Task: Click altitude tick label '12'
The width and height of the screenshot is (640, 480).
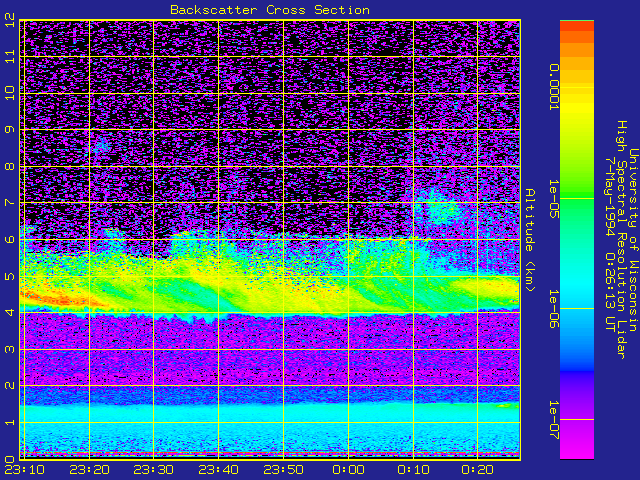Action: (11, 20)
